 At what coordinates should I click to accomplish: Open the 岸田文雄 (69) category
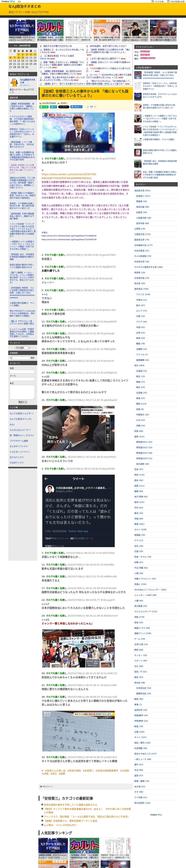pyautogui.click(x=142, y=207)
